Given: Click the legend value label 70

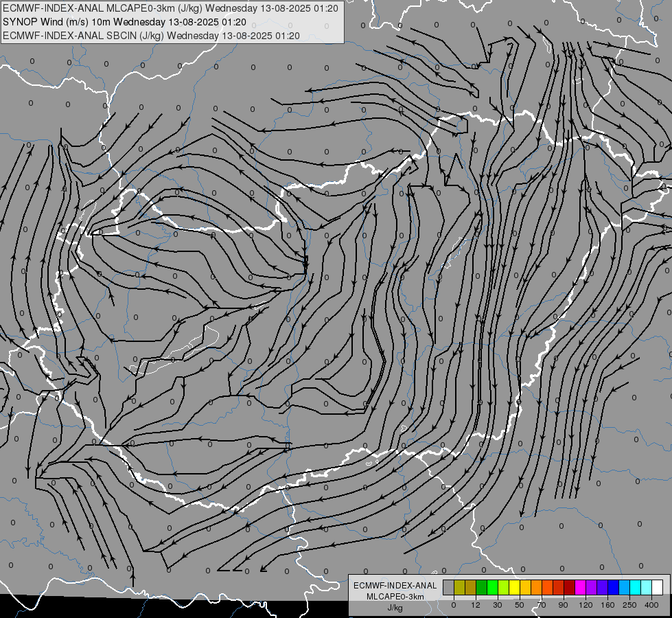Looking at the screenshot, I should tap(542, 605).
